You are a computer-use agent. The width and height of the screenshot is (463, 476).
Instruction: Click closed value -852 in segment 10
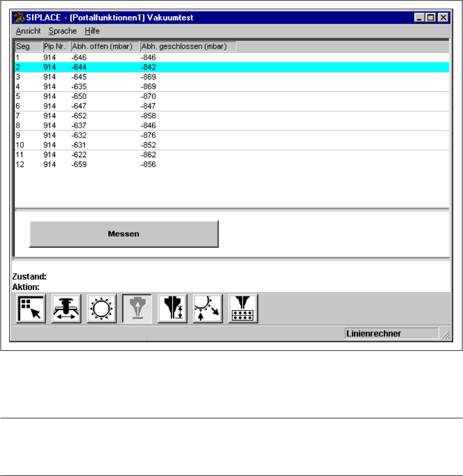click(x=148, y=145)
